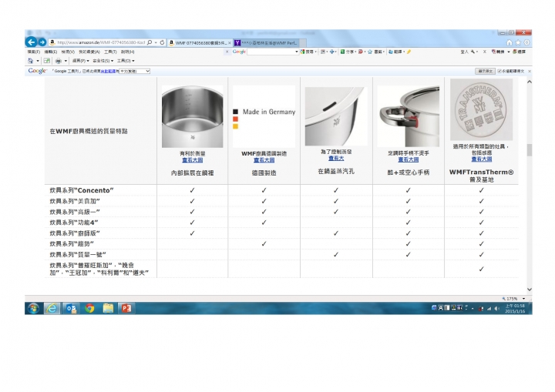Open File Explorer folder in the taskbar
Image resolution: width=555 pixels, height=392 pixels.
click(108, 309)
